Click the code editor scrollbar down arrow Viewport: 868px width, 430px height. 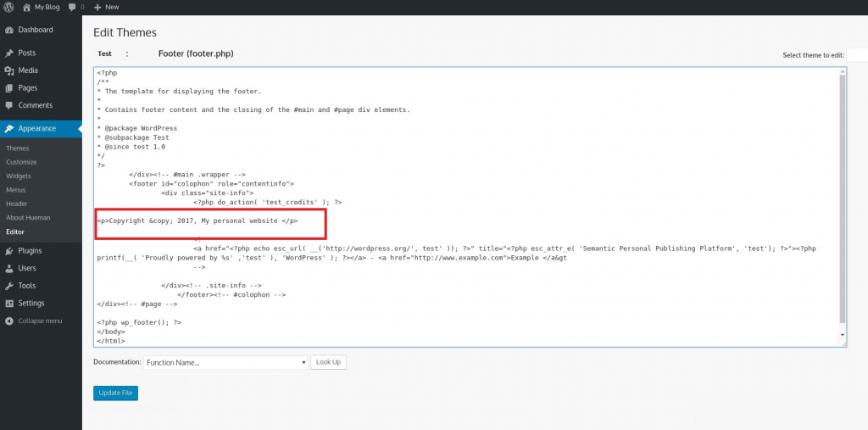click(x=843, y=335)
